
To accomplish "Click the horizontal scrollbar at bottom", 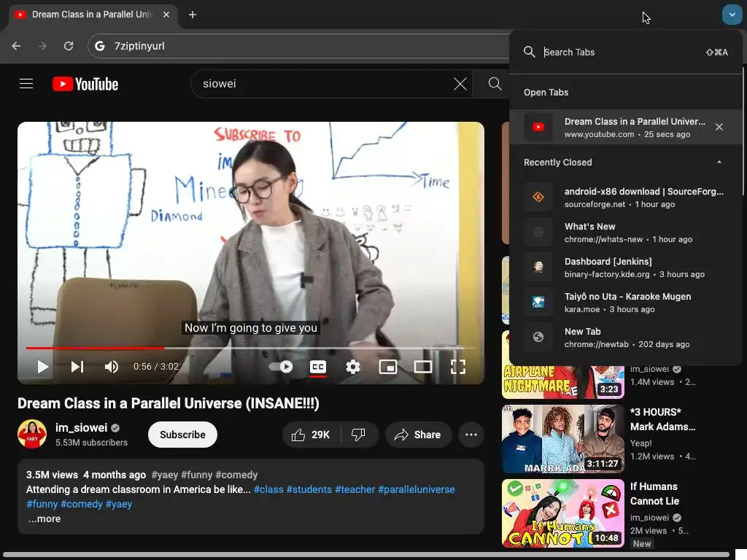I will 366,555.
